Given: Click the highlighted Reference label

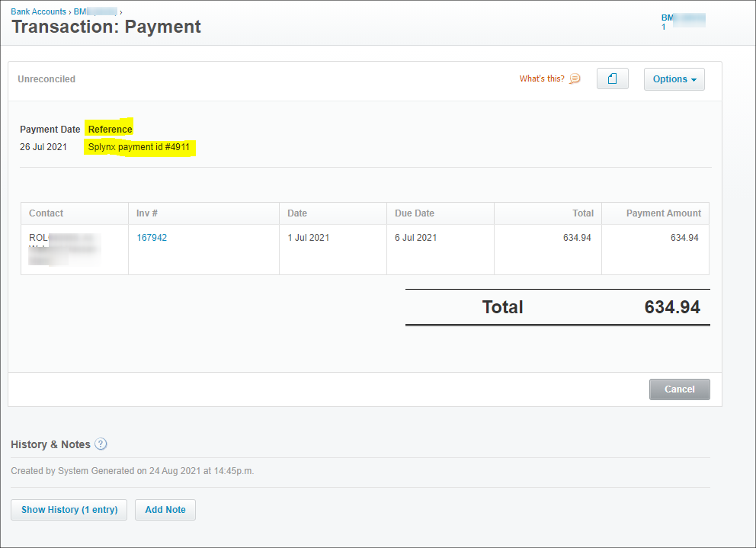Looking at the screenshot, I should (x=109, y=129).
